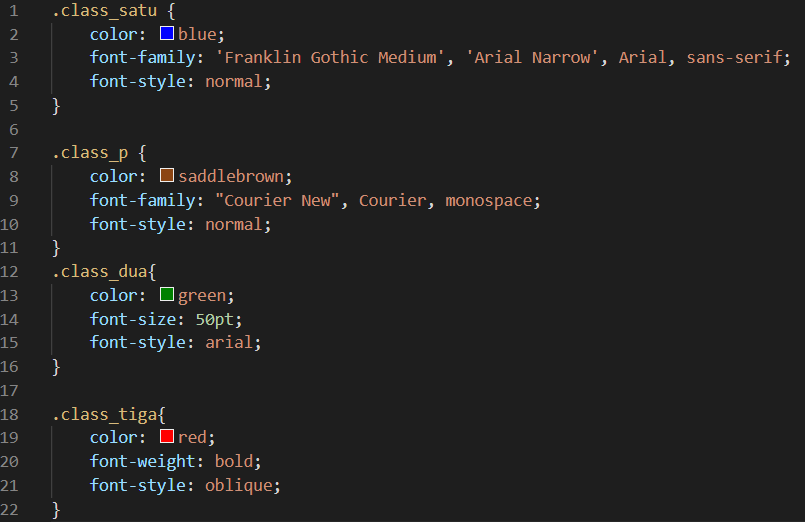The width and height of the screenshot is (805, 522).
Task: Select line number 22 in gutter
Action: pos(13,508)
